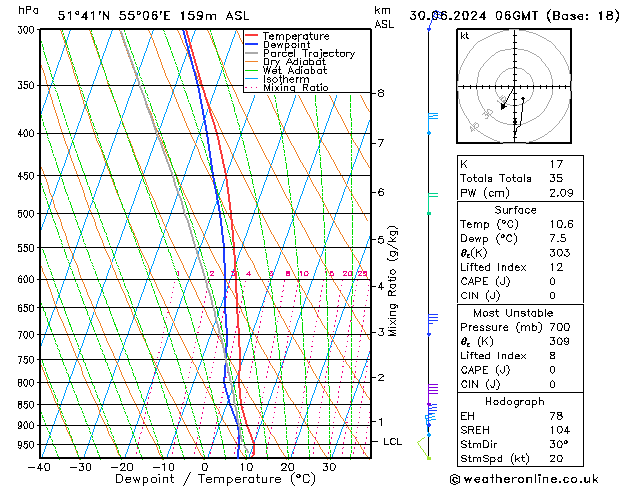This screenshot has height=486, width=629.
Task: Click the green wind barb near the surface
Action: (426, 445)
